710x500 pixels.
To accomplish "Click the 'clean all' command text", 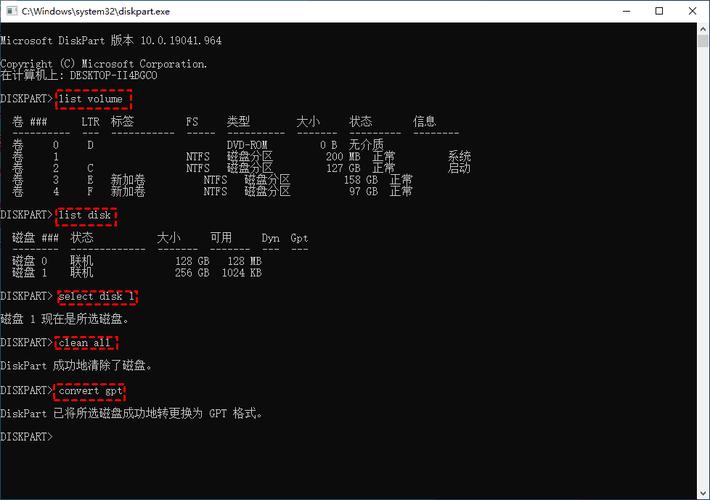I will [85, 343].
